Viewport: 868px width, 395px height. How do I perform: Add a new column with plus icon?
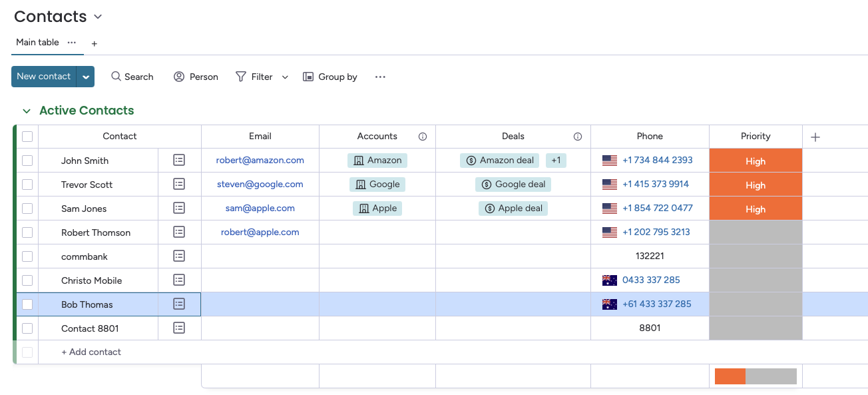pyautogui.click(x=815, y=137)
